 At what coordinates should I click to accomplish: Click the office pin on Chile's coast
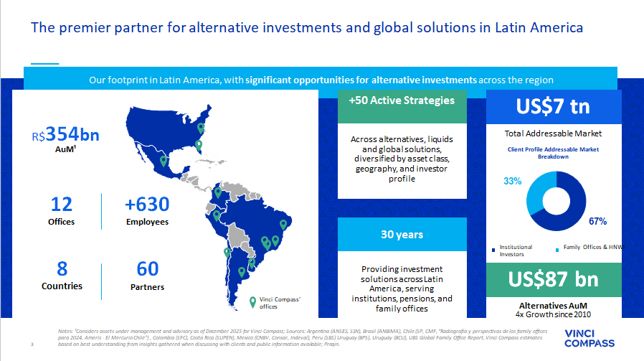pyautogui.click(x=227, y=253)
